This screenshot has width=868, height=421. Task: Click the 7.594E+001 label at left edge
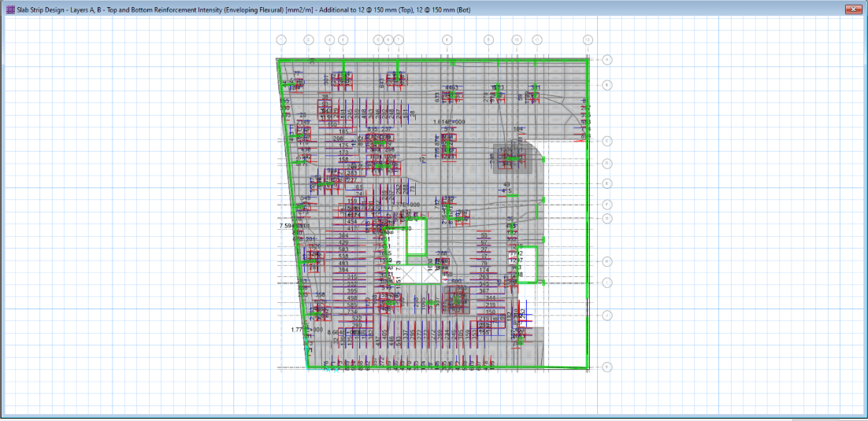click(295, 227)
